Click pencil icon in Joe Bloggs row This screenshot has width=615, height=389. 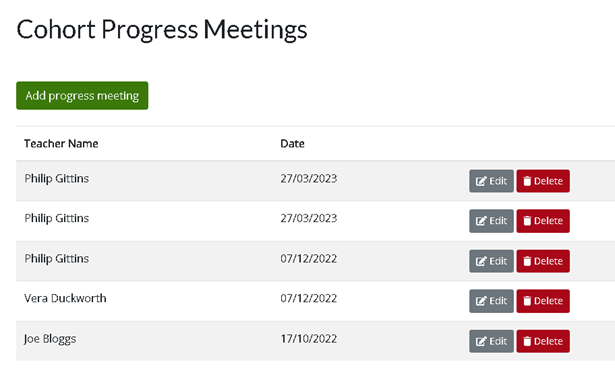point(481,341)
